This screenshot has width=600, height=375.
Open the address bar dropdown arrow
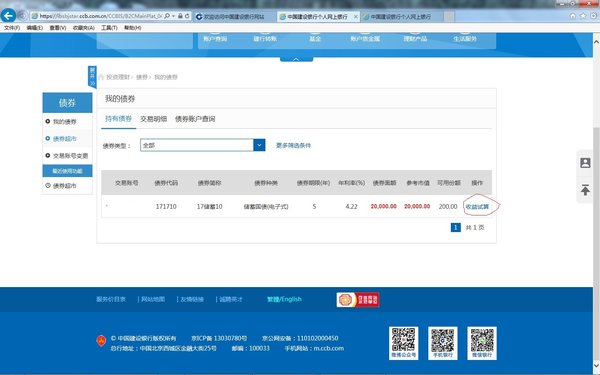pyautogui.click(x=173, y=16)
